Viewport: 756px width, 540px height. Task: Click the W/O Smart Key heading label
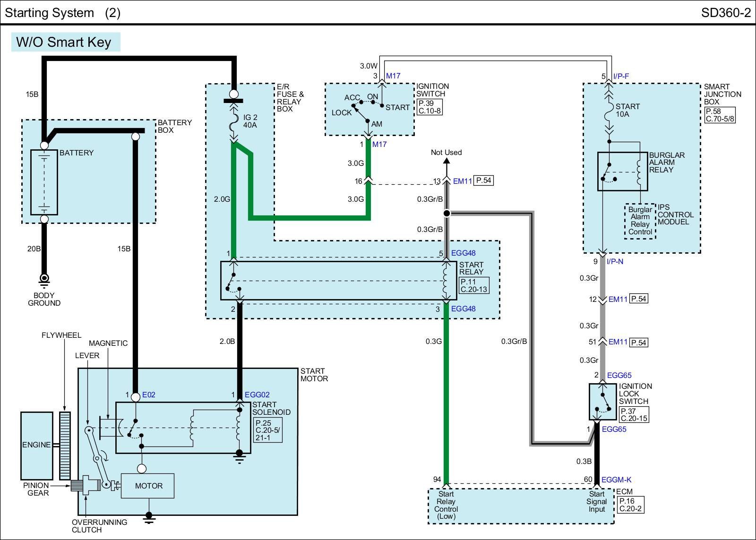pyautogui.click(x=64, y=42)
